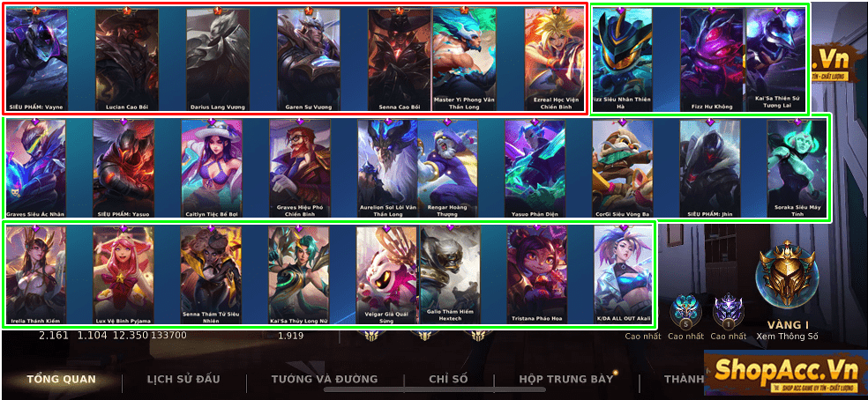Image resolution: width=868 pixels, height=400 pixels.
Task: Select the K/DA ALL OUT Akali skin
Action: (x=624, y=275)
